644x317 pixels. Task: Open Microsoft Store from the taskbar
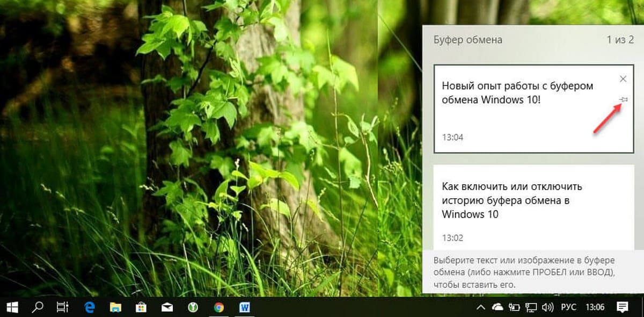pos(141,307)
